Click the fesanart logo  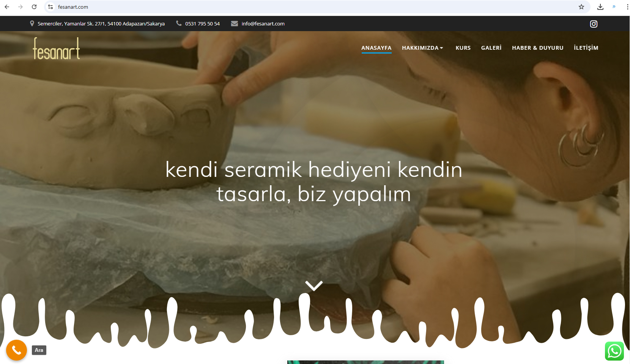[57, 49]
